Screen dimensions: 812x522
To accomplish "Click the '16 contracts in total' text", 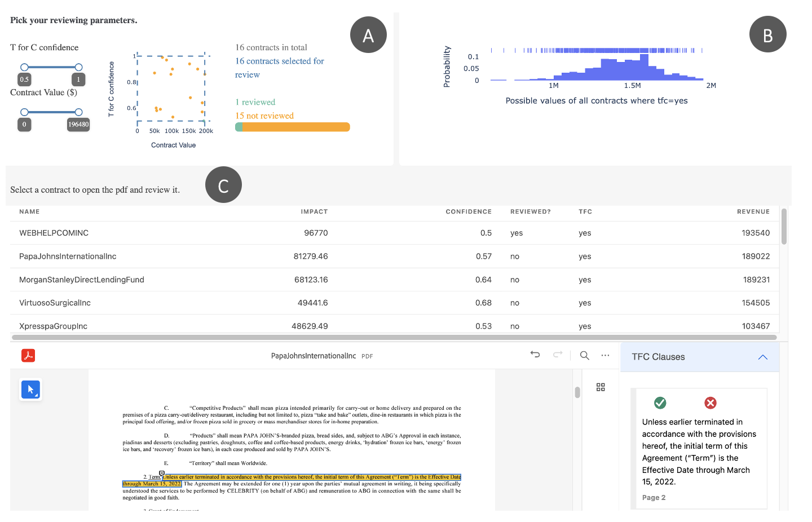I will click(x=271, y=47).
